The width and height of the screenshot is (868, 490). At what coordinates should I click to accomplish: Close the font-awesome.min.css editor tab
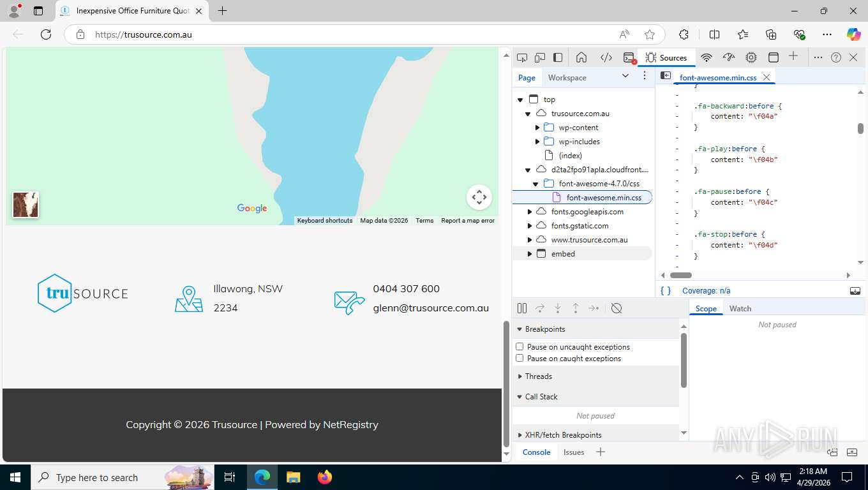pyautogui.click(x=767, y=77)
